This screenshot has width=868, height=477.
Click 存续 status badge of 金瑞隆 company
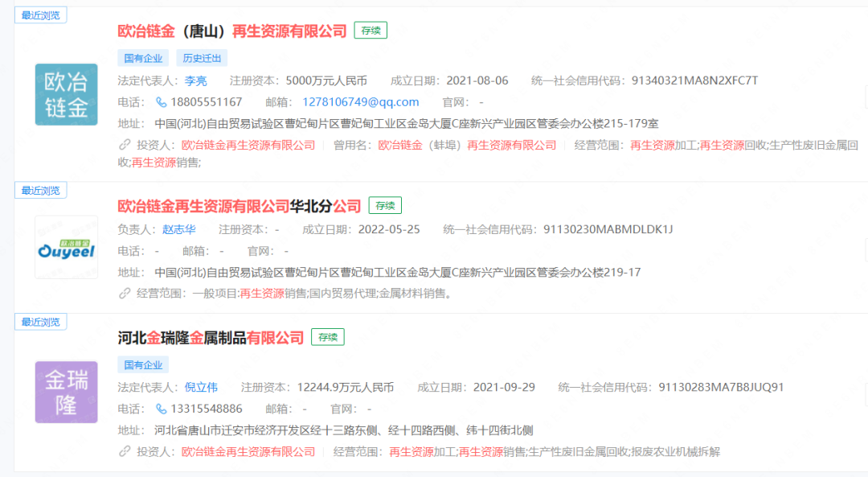click(328, 337)
